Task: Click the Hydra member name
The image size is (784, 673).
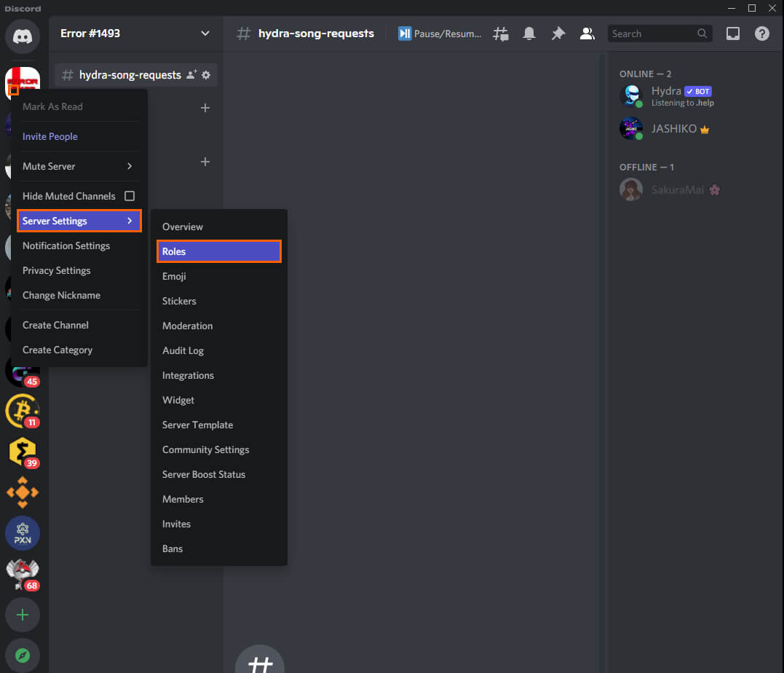Action: click(666, 91)
